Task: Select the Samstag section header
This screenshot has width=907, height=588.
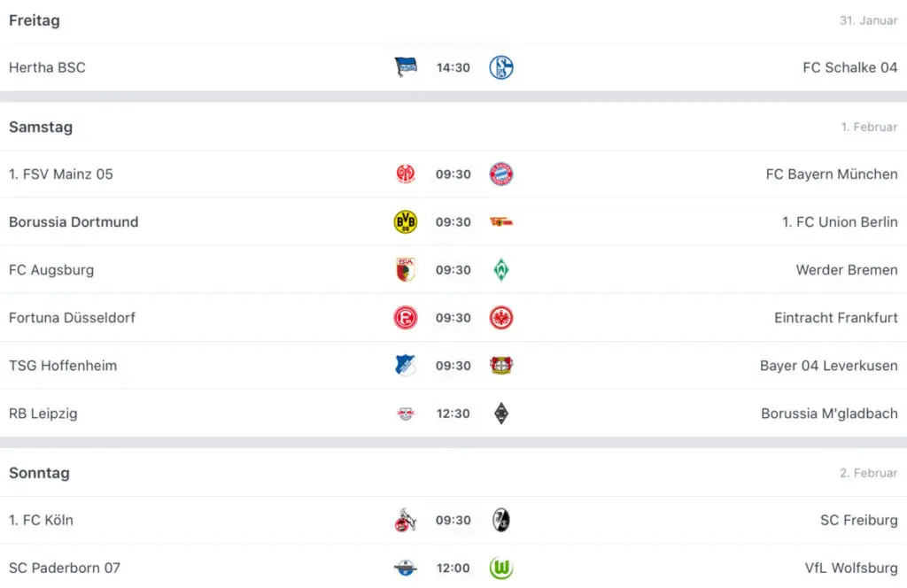Action: click(41, 128)
